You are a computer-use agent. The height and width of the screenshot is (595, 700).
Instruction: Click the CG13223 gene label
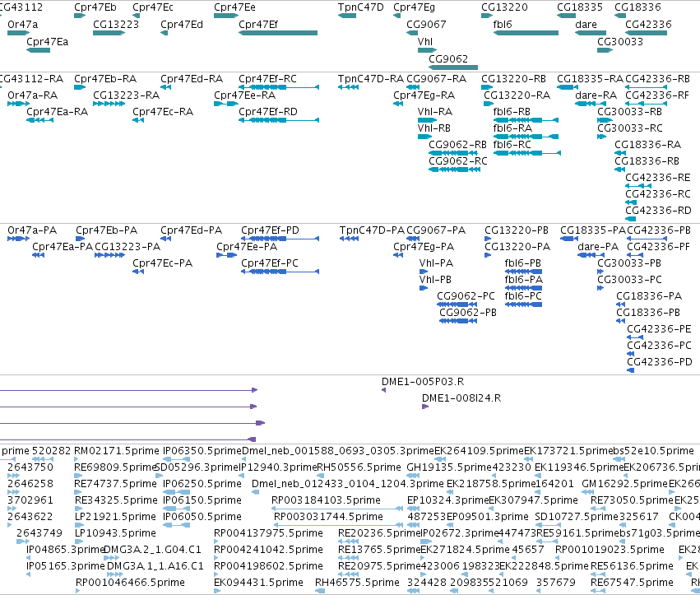click(x=116, y=25)
